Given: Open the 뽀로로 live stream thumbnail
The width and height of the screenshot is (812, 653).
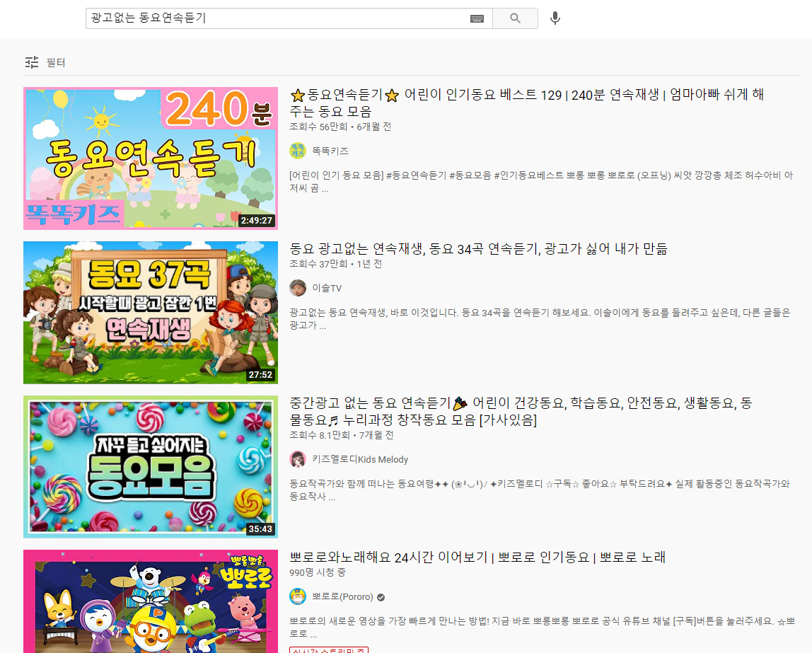Looking at the screenshot, I should [x=151, y=601].
